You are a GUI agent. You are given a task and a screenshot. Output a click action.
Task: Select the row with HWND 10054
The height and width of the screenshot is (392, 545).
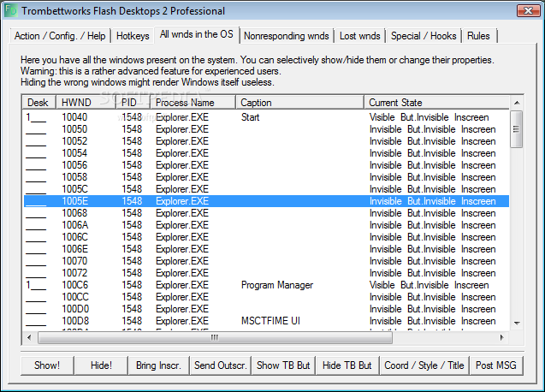[x=266, y=153]
